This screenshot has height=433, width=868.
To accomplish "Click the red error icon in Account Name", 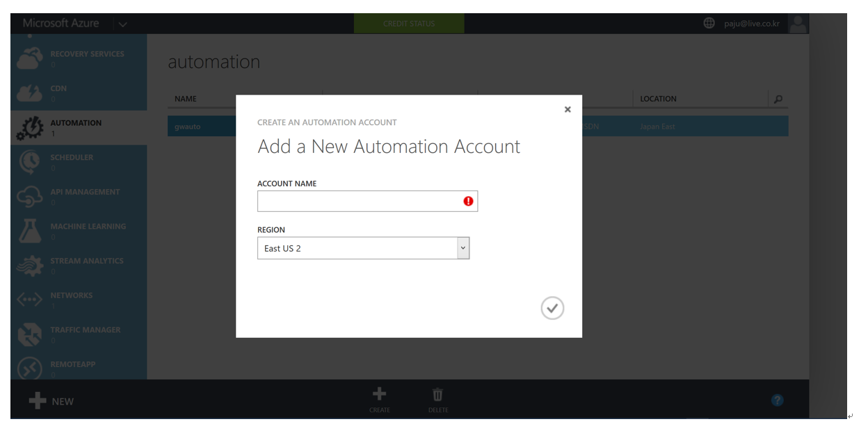I will coord(468,201).
